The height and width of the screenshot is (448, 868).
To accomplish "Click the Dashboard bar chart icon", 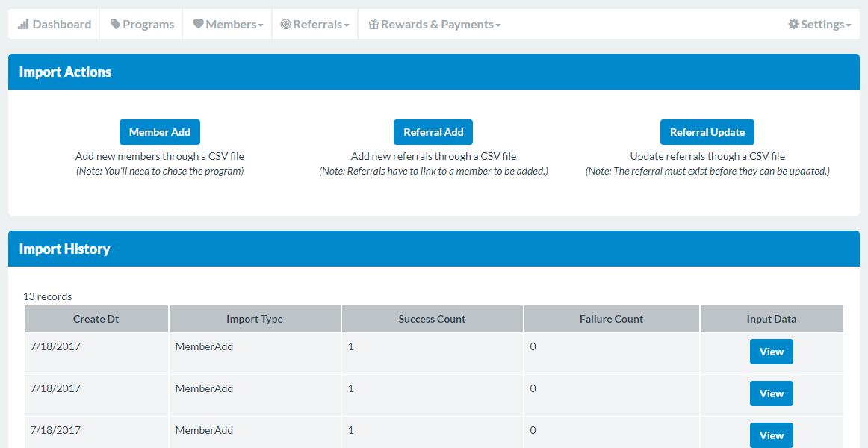I will (x=23, y=25).
